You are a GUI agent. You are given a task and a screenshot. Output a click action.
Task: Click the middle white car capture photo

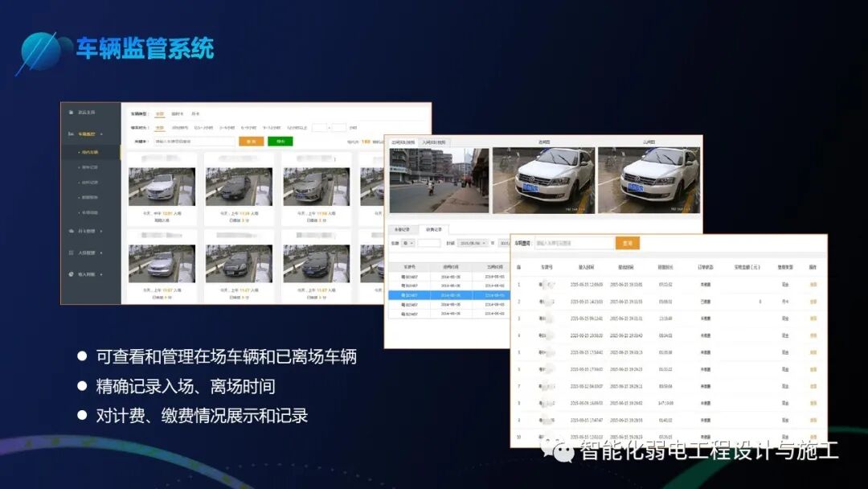pyautogui.click(x=543, y=180)
